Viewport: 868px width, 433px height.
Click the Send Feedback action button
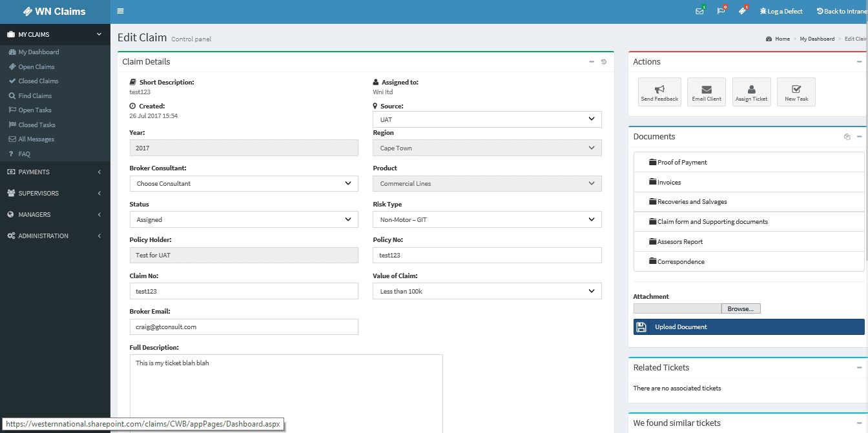(659, 92)
